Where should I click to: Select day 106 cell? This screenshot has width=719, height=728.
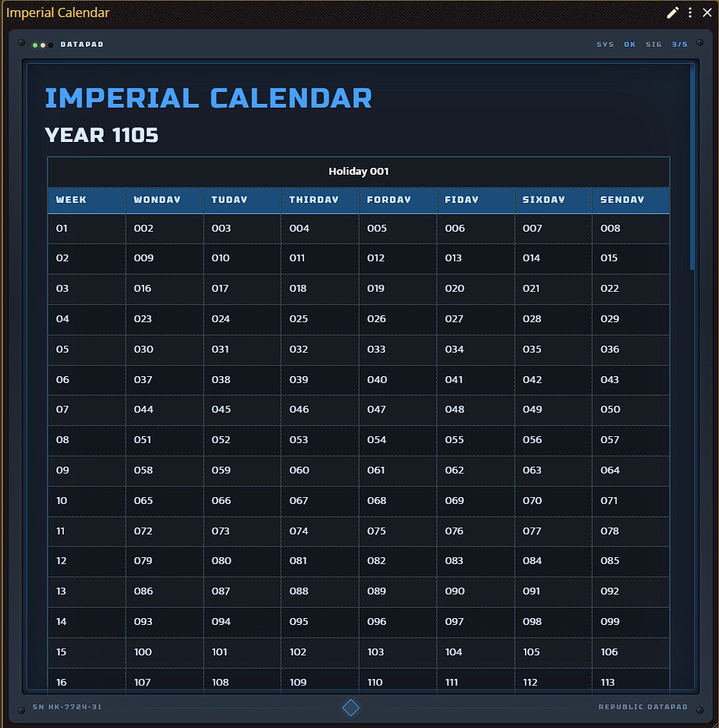pos(631,652)
